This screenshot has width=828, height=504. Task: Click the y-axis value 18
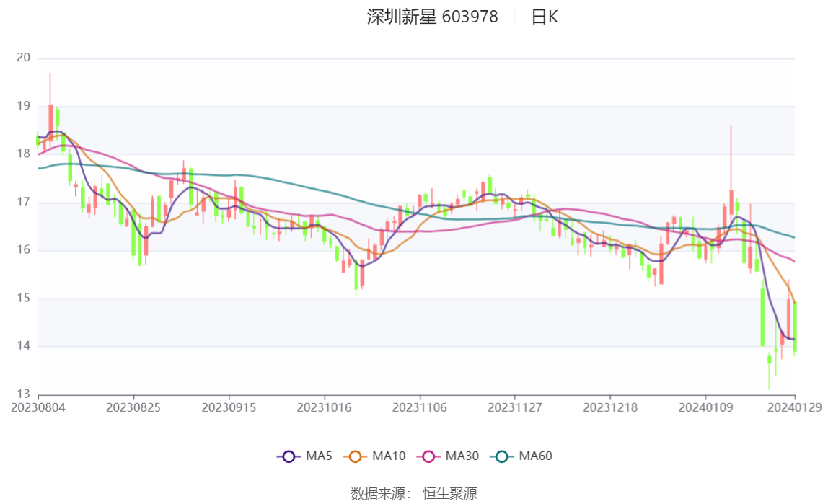tap(23, 154)
